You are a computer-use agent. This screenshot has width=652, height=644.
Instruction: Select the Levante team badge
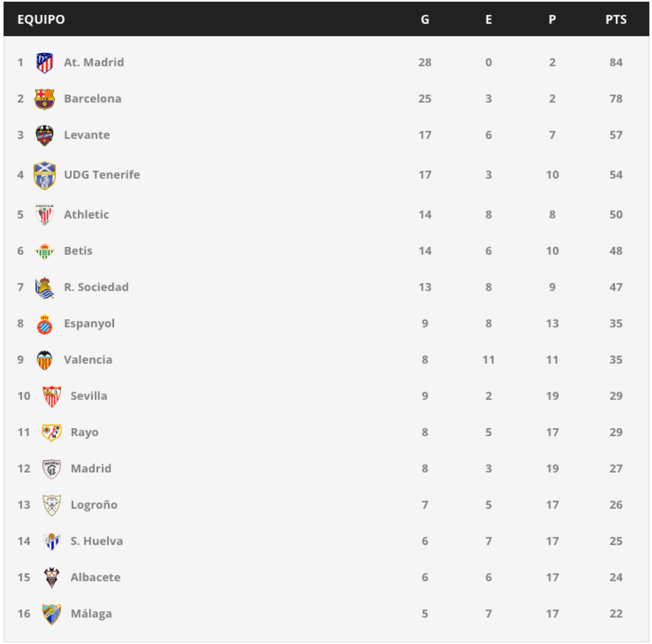click(45, 135)
